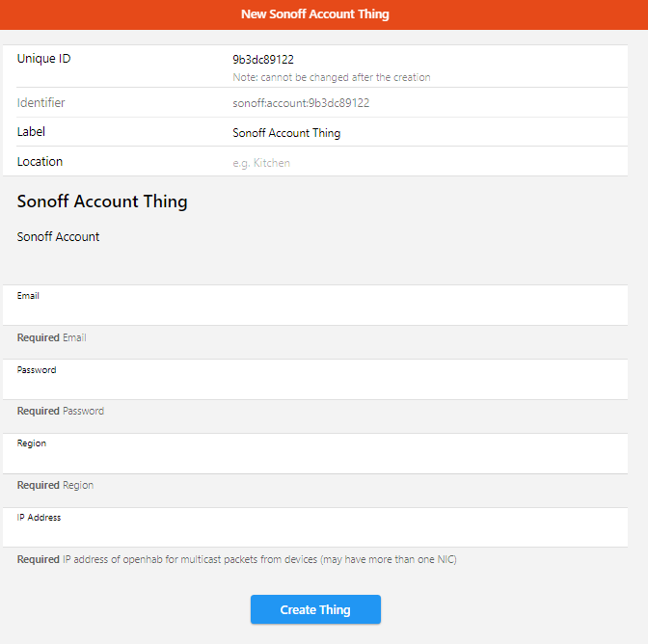The image size is (648, 644).
Task: Click the Sonoff Account description text
Action: (x=59, y=237)
